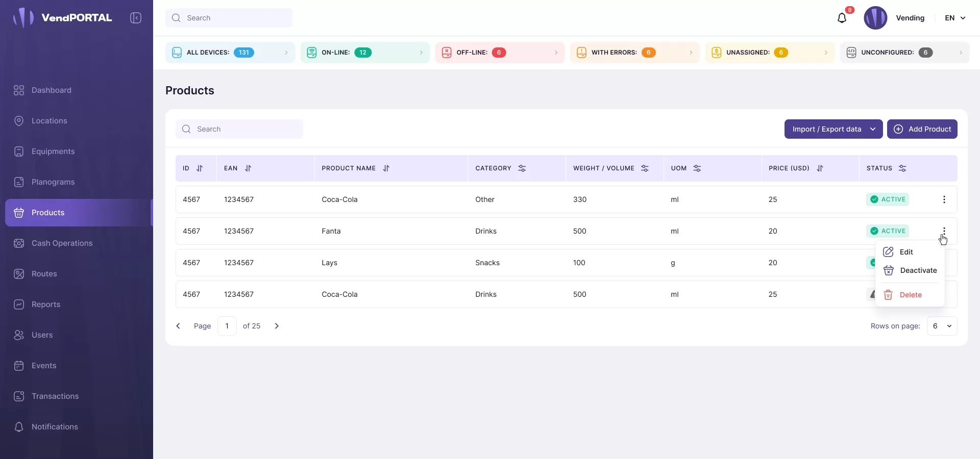Image resolution: width=980 pixels, height=459 pixels.
Task: Select Delete in the context menu
Action: [910, 295]
